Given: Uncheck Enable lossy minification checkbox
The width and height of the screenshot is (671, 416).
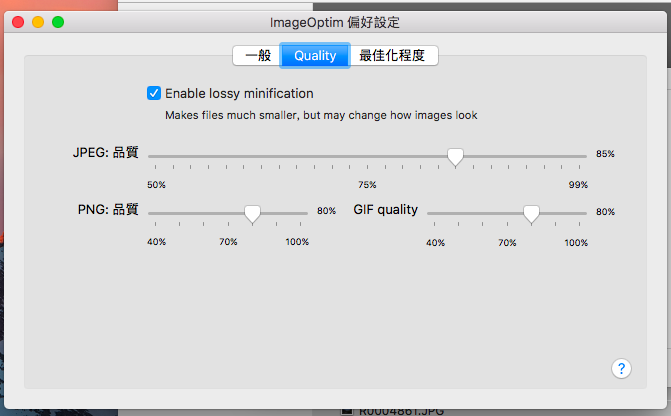Looking at the screenshot, I should [154, 93].
